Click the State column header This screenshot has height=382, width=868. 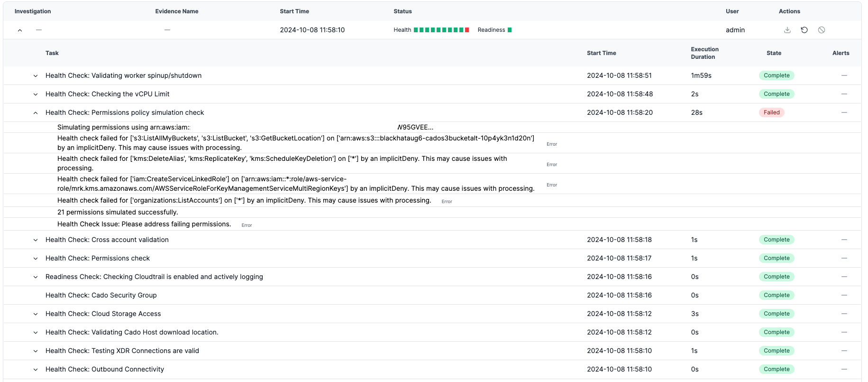(x=774, y=53)
